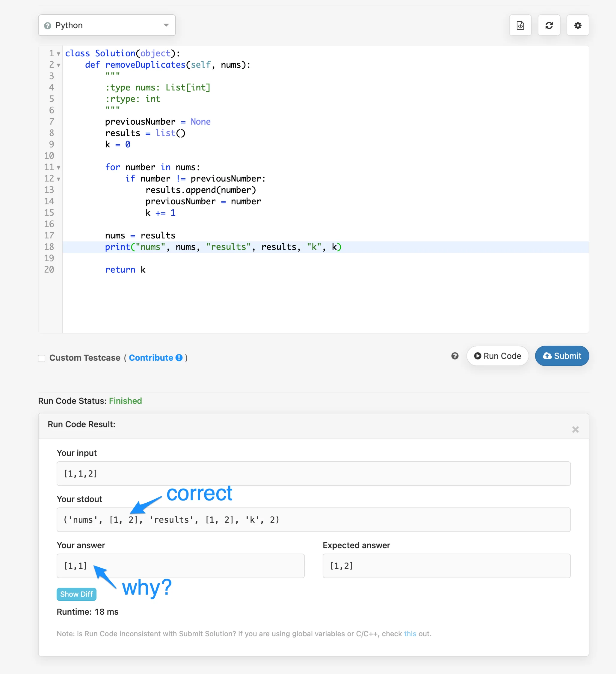The height and width of the screenshot is (674, 616).
Task: Collapse the removeDuplicates def on line 2
Action: (58, 65)
